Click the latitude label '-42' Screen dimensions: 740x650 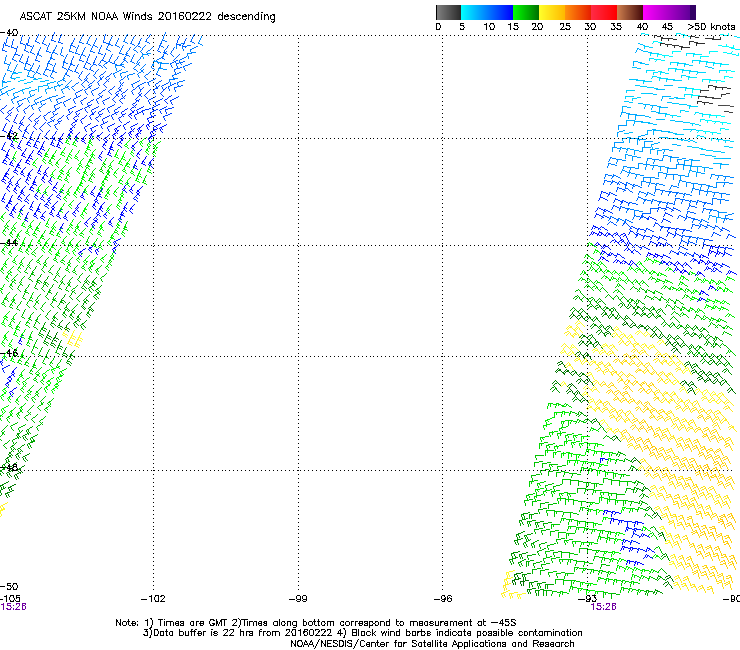tap(9, 136)
